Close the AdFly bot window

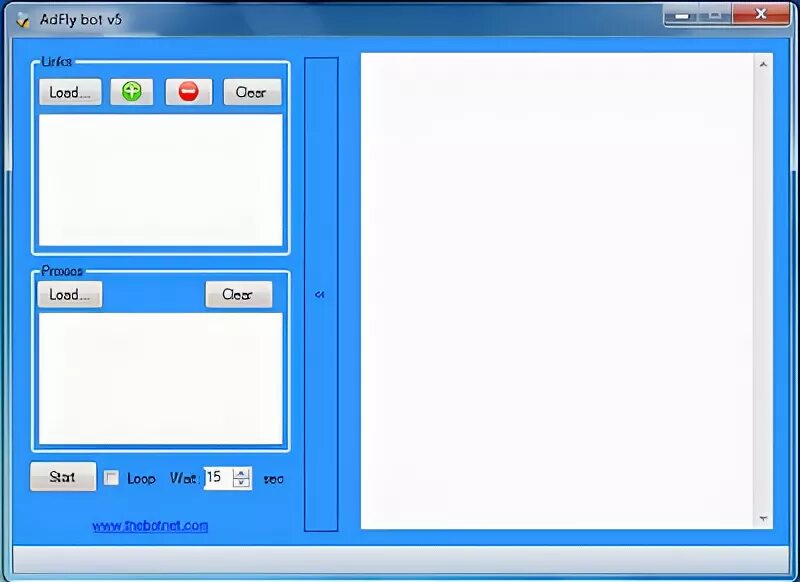click(x=761, y=14)
